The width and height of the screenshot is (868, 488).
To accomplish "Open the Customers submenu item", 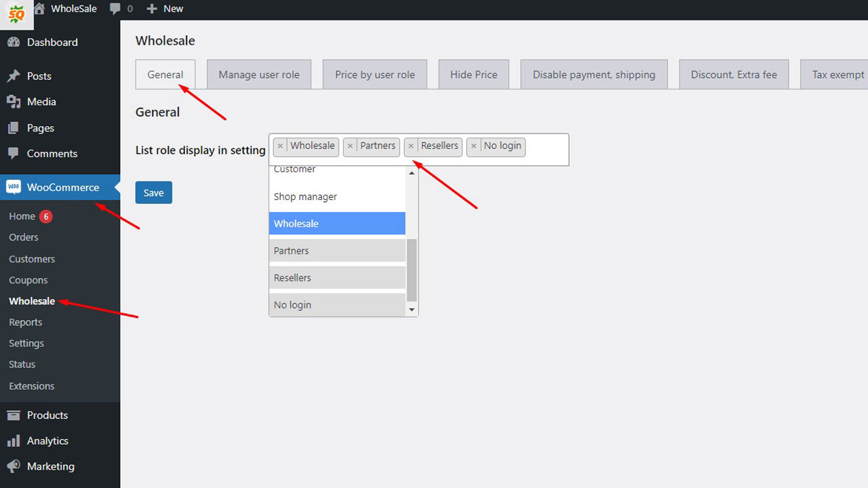I will click(32, 259).
